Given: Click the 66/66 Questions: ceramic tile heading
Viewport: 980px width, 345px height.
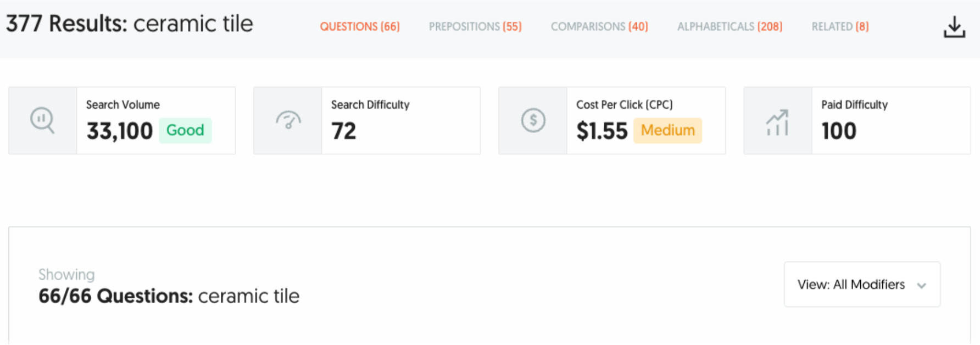Looking at the screenshot, I should (x=169, y=296).
